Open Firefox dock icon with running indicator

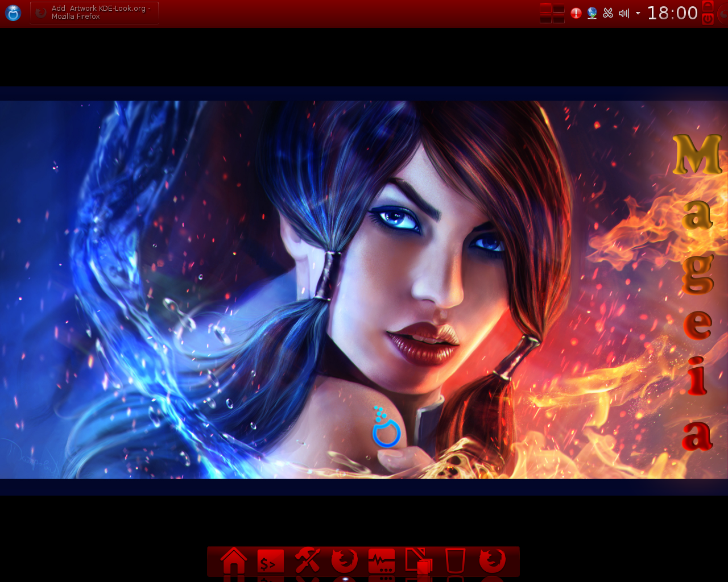click(345, 560)
